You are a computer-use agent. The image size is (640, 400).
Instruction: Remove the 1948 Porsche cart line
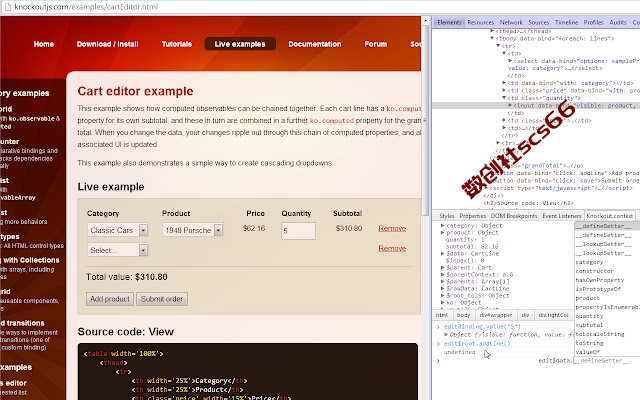coord(392,229)
